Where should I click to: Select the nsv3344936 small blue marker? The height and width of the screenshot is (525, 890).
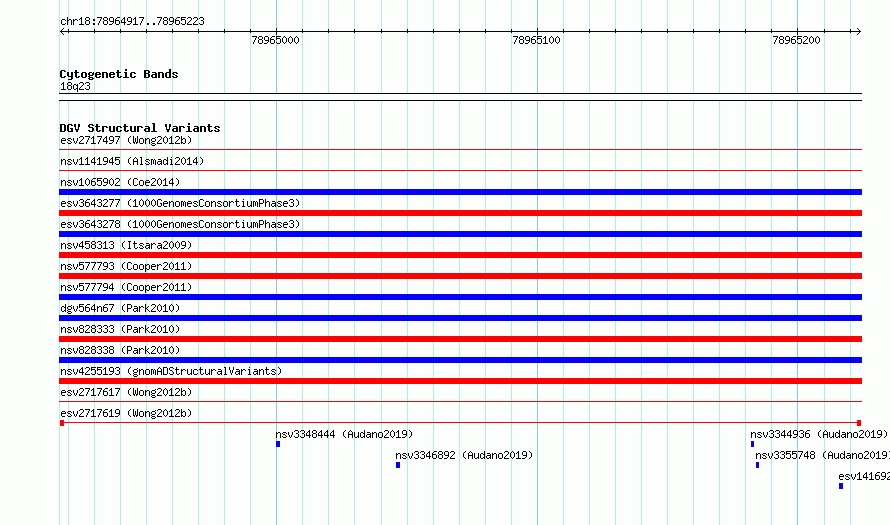753,444
